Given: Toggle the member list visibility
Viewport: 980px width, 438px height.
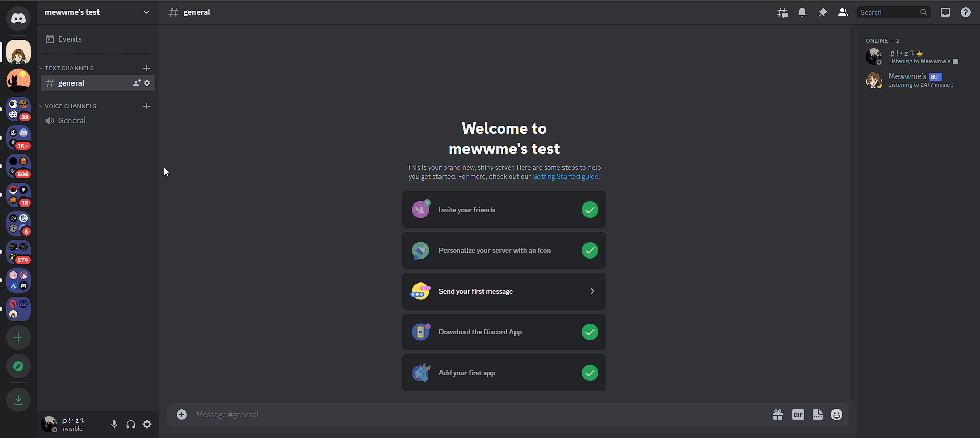Looking at the screenshot, I should [843, 12].
